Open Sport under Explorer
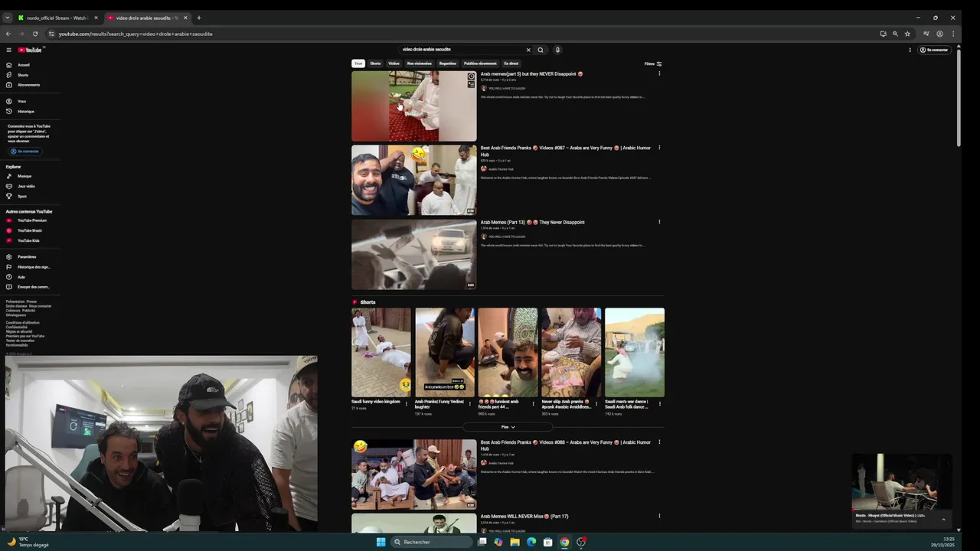 click(x=22, y=196)
